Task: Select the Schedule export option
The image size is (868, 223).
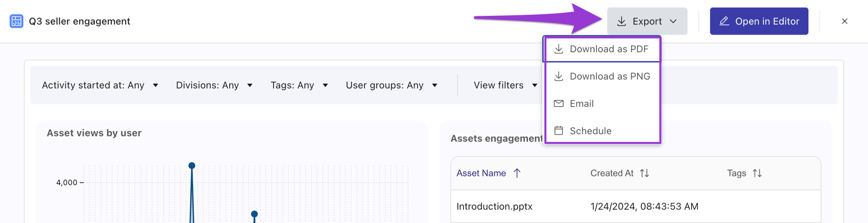Action: point(602,131)
